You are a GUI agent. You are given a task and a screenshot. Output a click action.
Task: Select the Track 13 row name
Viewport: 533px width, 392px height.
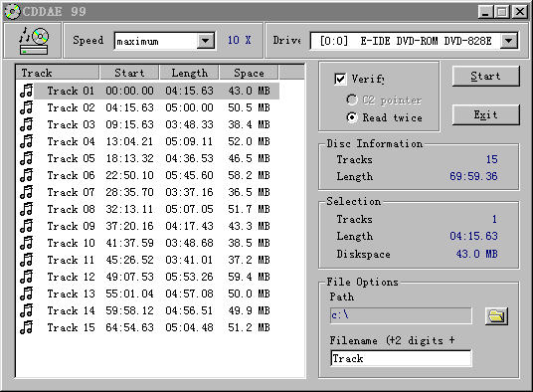(71, 294)
